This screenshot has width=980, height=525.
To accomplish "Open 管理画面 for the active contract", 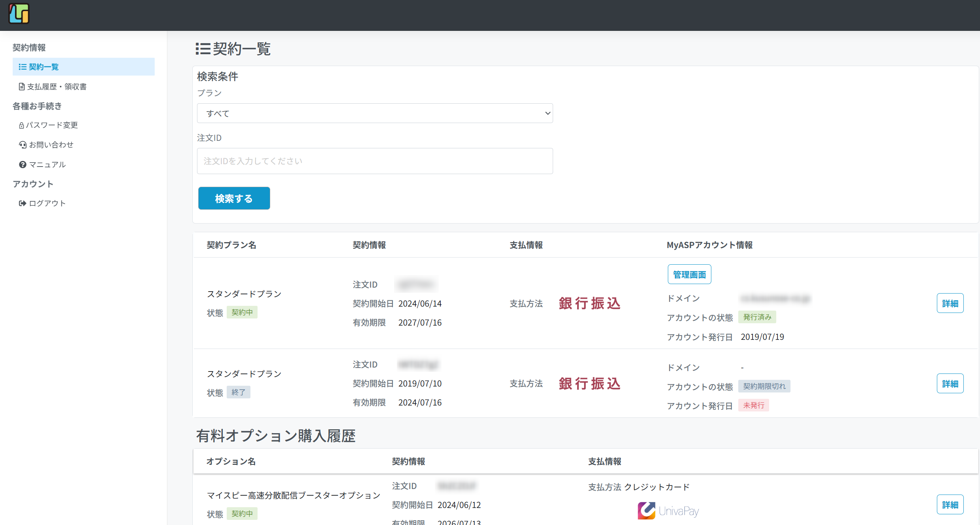I will pyautogui.click(x=689, y=274).
